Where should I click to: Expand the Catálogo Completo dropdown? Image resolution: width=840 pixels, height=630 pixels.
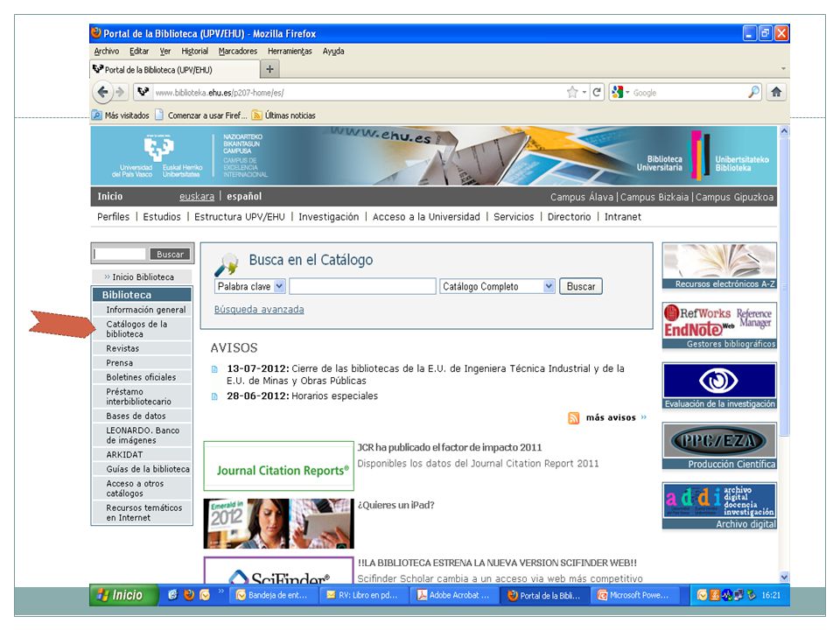pos(549,286)
